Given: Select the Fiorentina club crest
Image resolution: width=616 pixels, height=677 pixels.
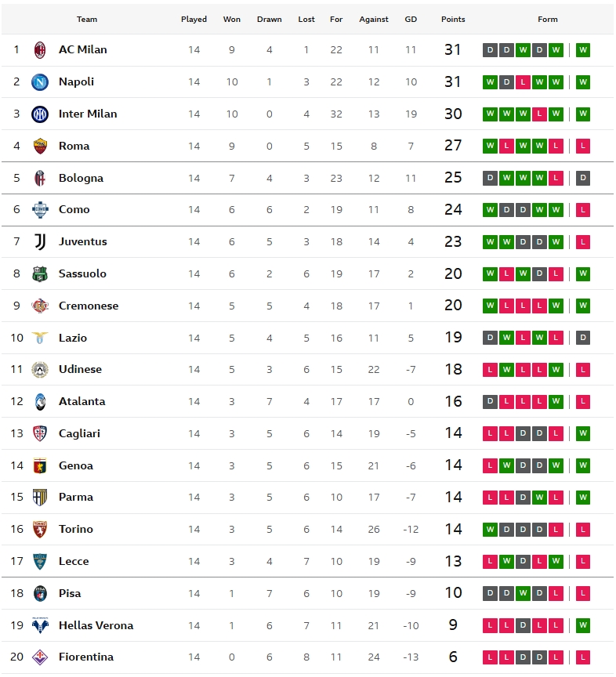Looking at the screenshot, I should 40,657.
